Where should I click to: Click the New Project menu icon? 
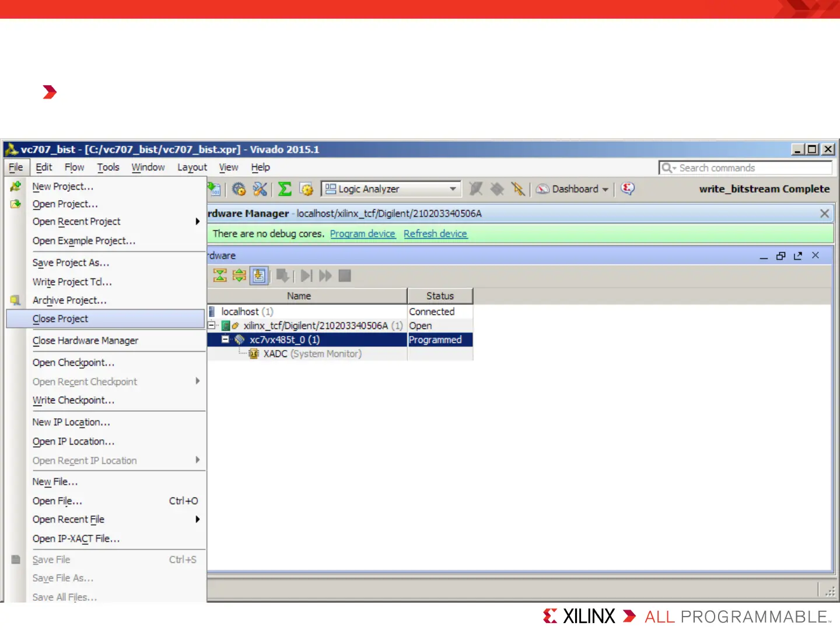coord(16,186)
